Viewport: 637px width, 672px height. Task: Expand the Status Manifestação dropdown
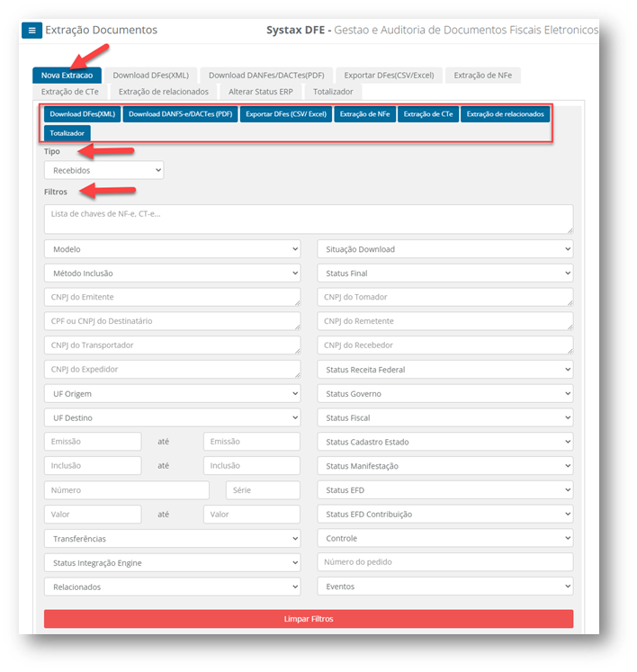pyautogui.click(x=445, y=465)
